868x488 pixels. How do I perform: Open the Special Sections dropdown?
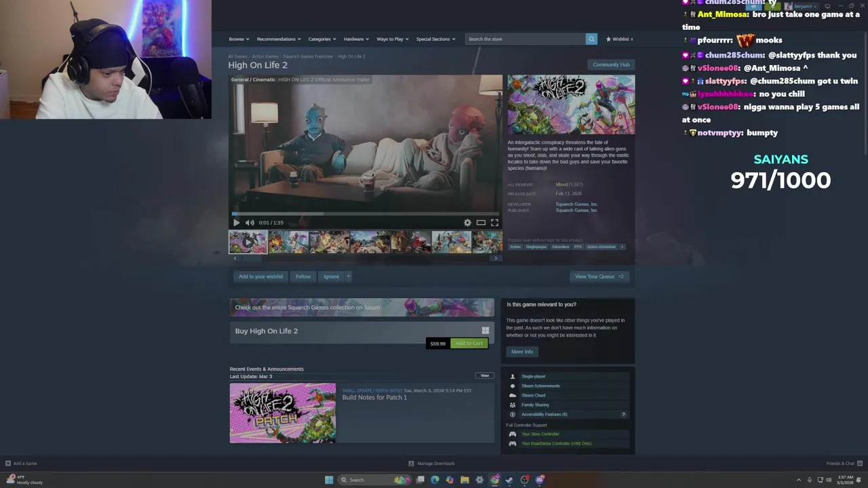click(x=435, y=39)
